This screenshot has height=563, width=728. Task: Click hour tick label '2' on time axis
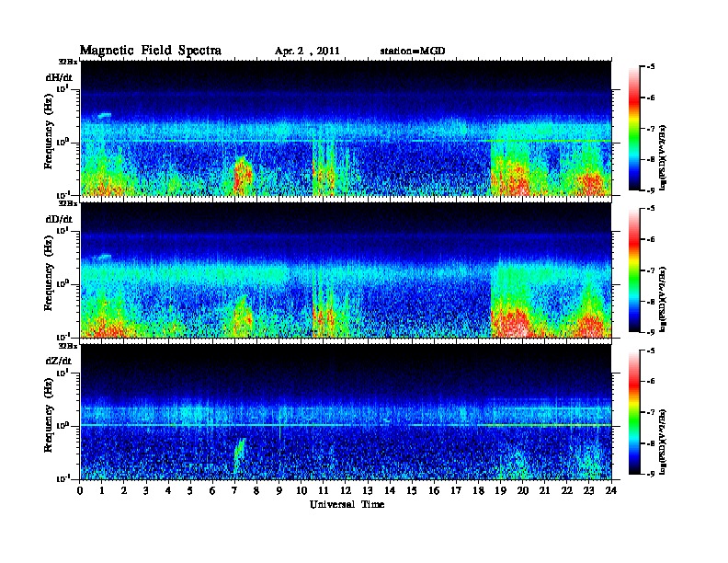[x=124, y=490]
